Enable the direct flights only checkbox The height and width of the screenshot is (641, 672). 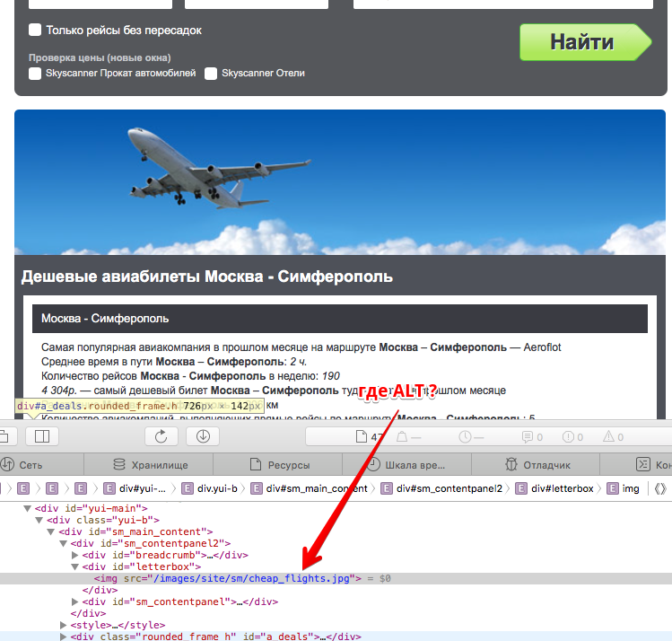(35, 30)
